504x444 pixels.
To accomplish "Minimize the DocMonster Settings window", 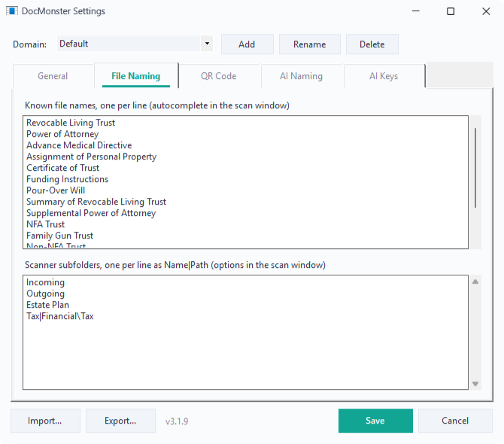I will click(x=416, y=11).
